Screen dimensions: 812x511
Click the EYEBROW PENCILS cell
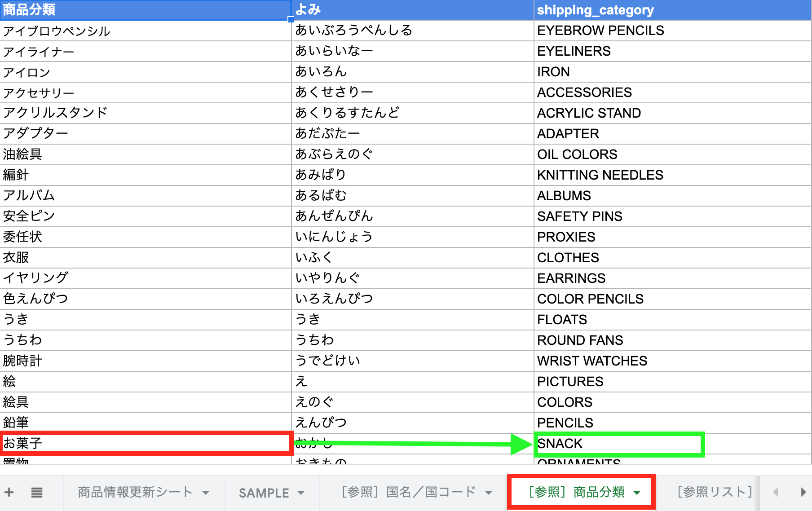(x=672, y=31)
